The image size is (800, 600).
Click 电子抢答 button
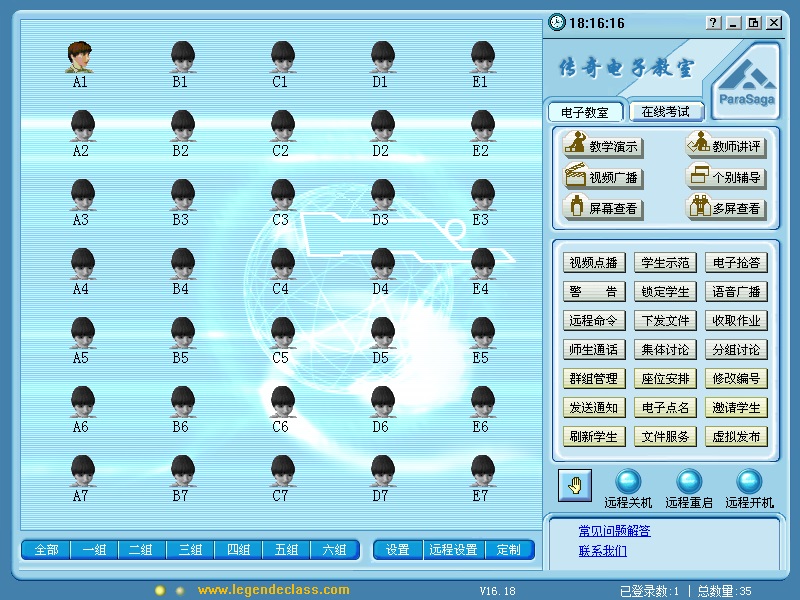(x=736, y=263)
